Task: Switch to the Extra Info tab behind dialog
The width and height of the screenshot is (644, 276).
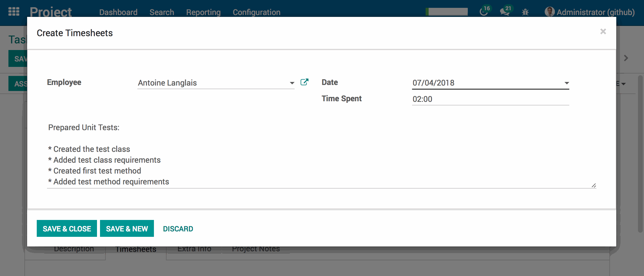Action: (x=194, y=249)
